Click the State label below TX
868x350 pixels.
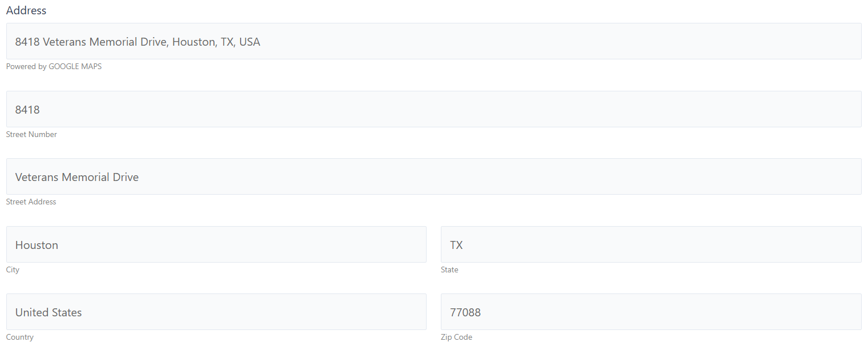pyautogui.click(x=449, y=269)
